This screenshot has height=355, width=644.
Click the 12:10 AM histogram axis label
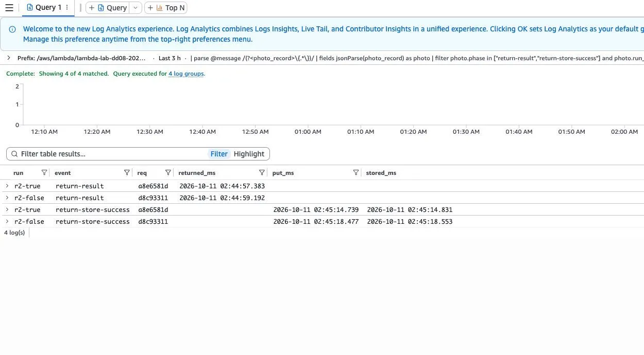(x=44, y=132)
